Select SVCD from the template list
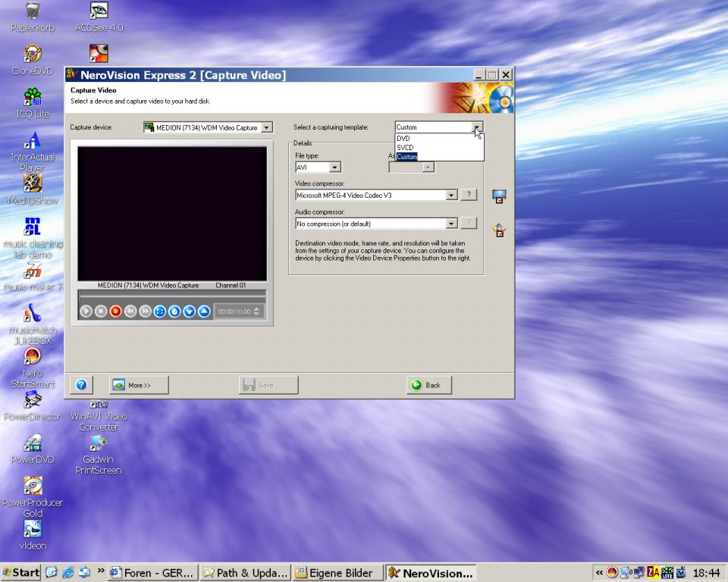728x582 pixels. [x=439, y=147]
